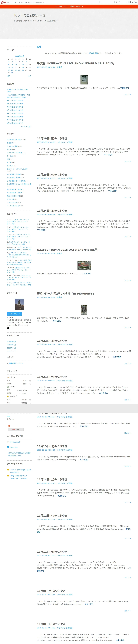
Task: Click the search magnifier button in header
Action: [130, 2]
